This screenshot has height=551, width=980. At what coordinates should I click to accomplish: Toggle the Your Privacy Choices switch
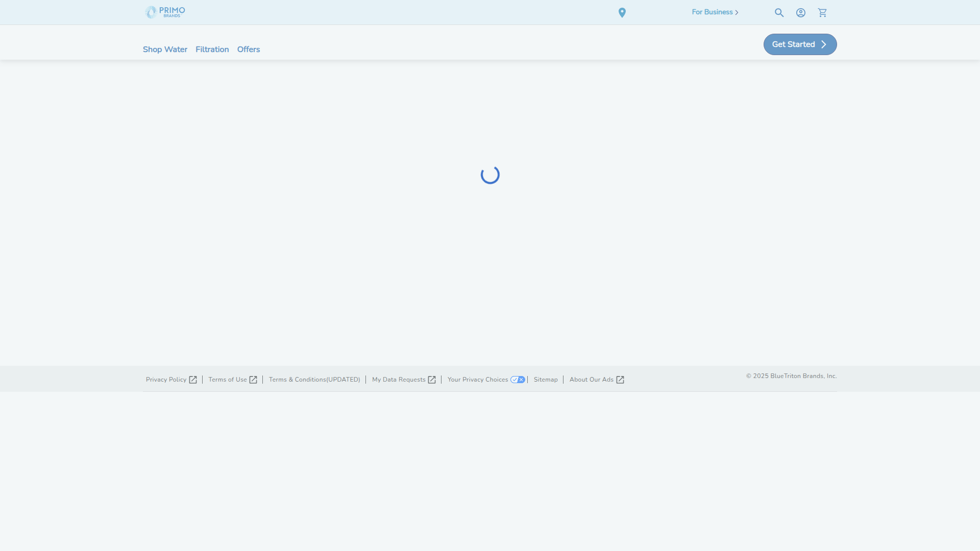click(x=518, y=380)
